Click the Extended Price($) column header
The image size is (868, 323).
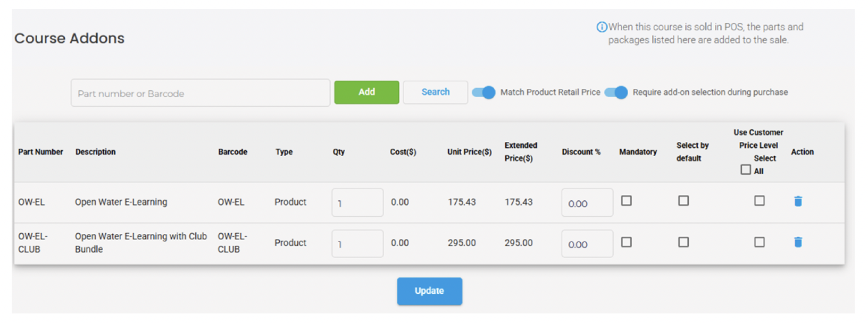tap(521, 152)
